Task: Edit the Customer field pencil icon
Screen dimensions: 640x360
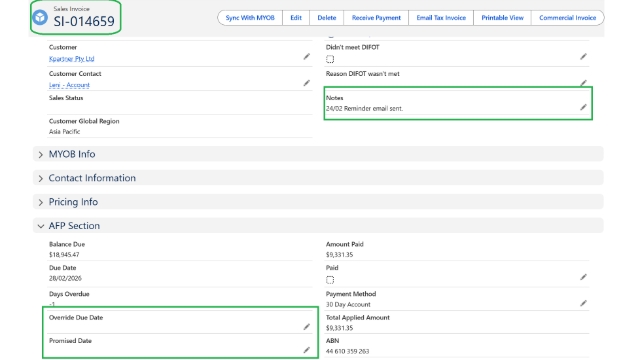Action: 307,57
